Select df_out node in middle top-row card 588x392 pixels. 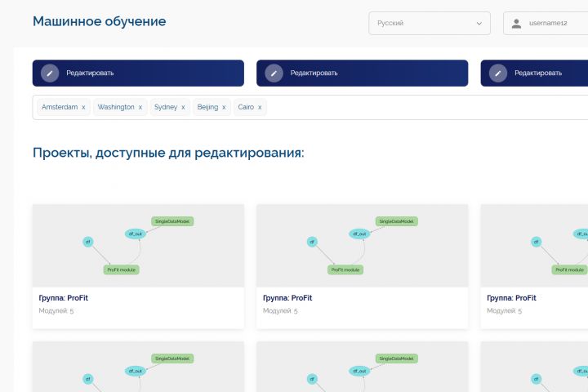(x=359, y=234)
